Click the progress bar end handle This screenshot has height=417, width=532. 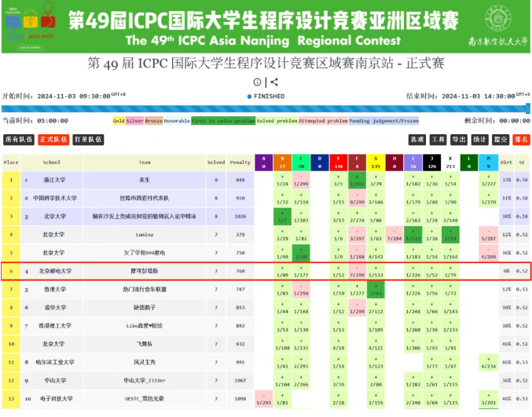(528, 108)
